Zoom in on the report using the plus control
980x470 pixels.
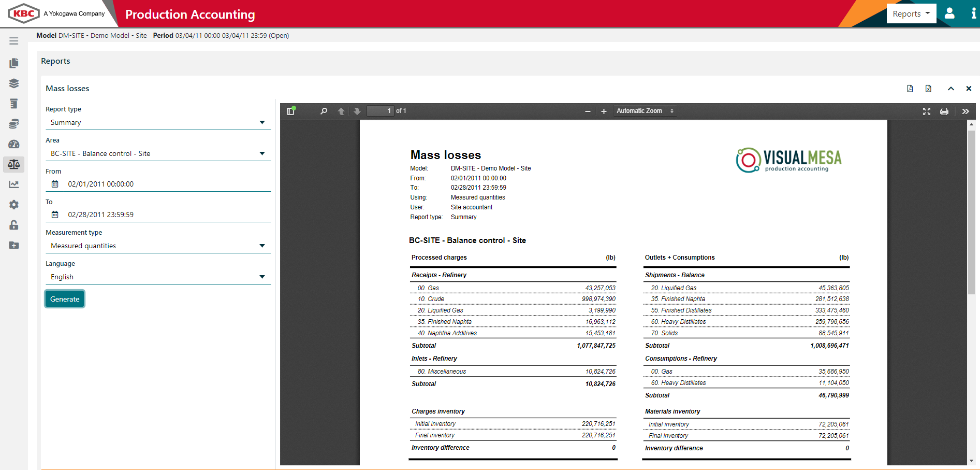(604, 111)
